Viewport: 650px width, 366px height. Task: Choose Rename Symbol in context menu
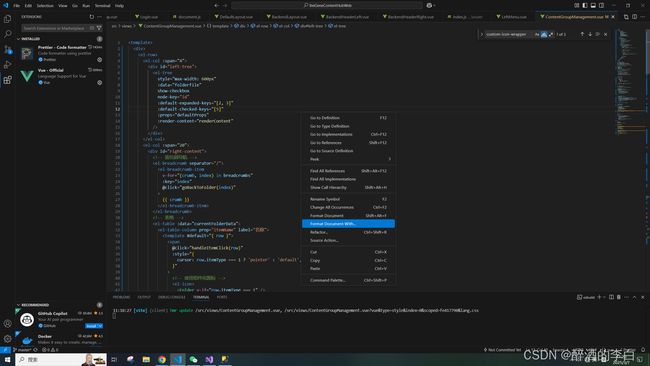[x=348, y=199]
